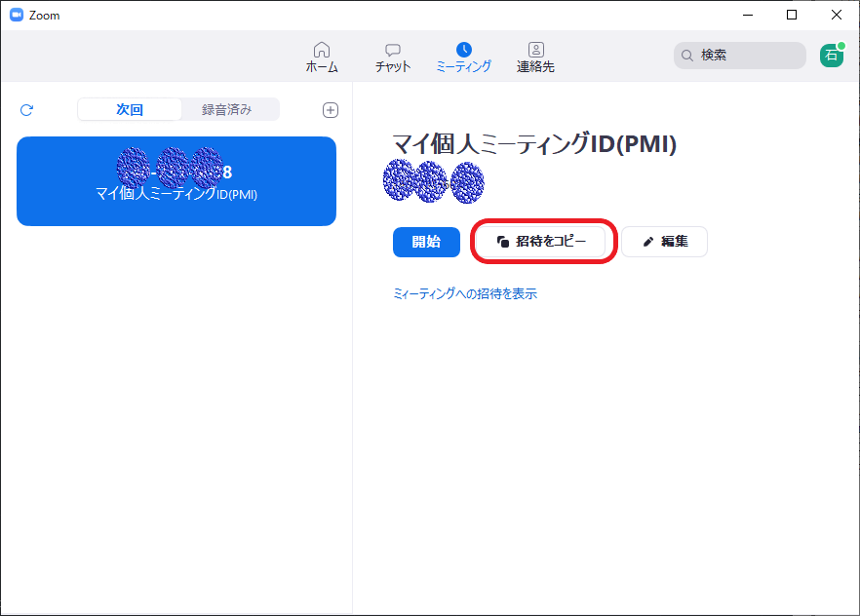Close the Zoom window
The height and width of the screenshot is (616, 860).
837,15
